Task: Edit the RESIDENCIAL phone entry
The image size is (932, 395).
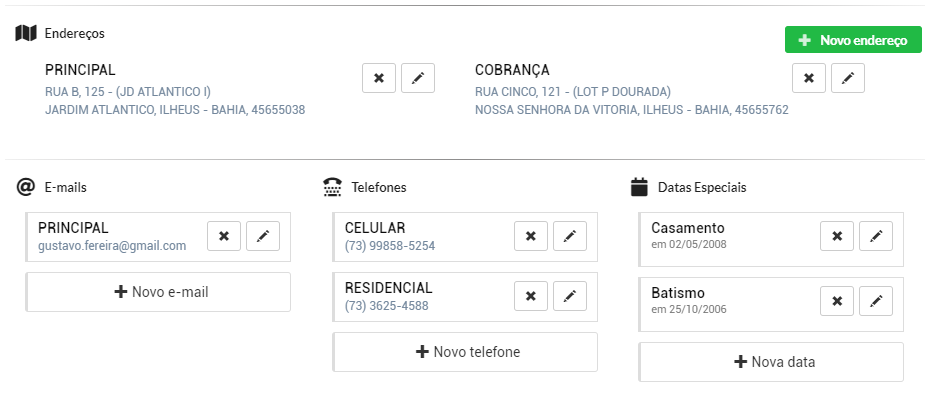Action: pos(570,296)
